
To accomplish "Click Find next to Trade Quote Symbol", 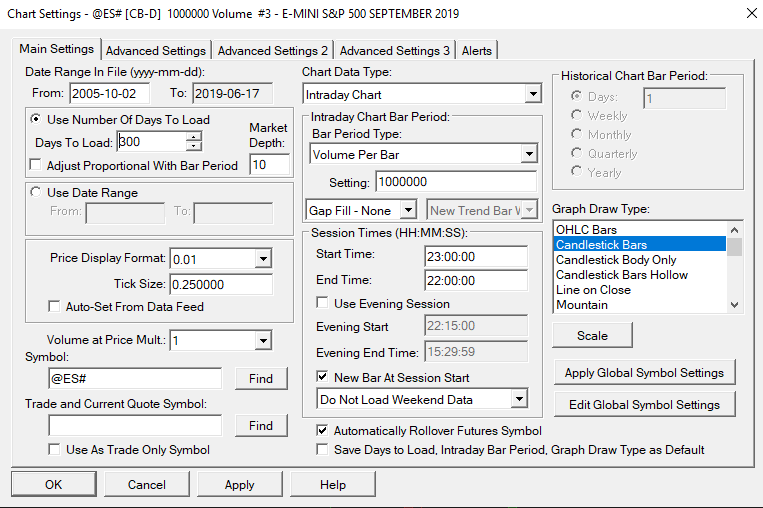I will pos(261,426).
